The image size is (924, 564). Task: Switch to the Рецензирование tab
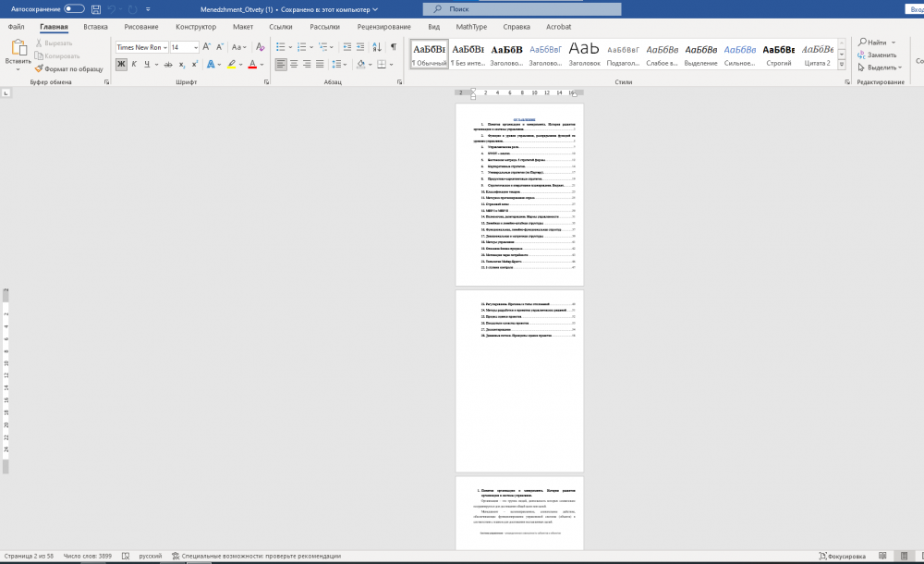[383, 27]
